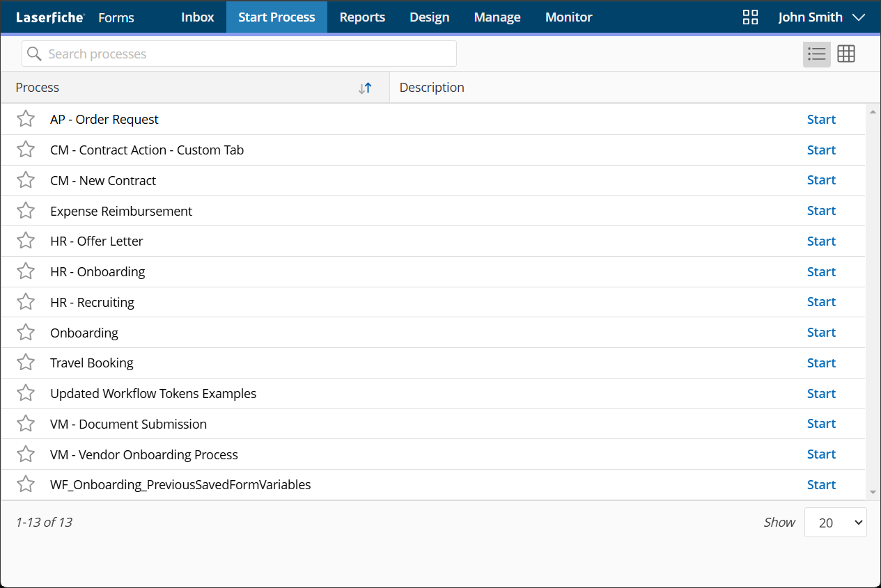Switch to the Design tab
Screen dimensions: 881x588
429,17
